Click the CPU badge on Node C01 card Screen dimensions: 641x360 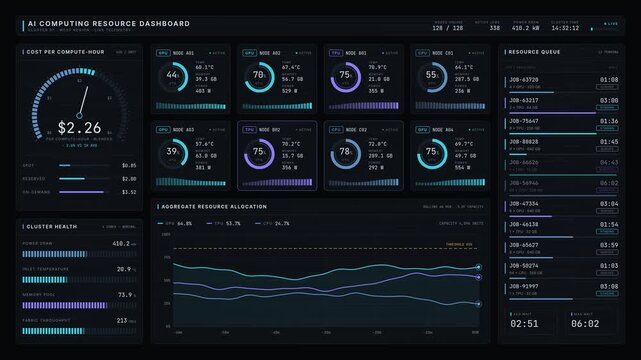coord(422,53)
